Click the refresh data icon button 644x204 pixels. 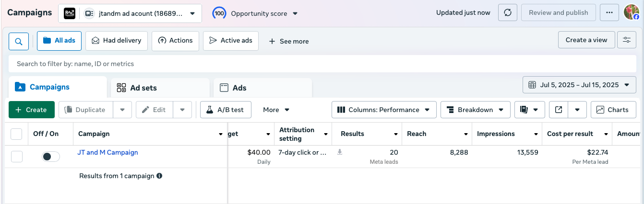coord(508,13)
